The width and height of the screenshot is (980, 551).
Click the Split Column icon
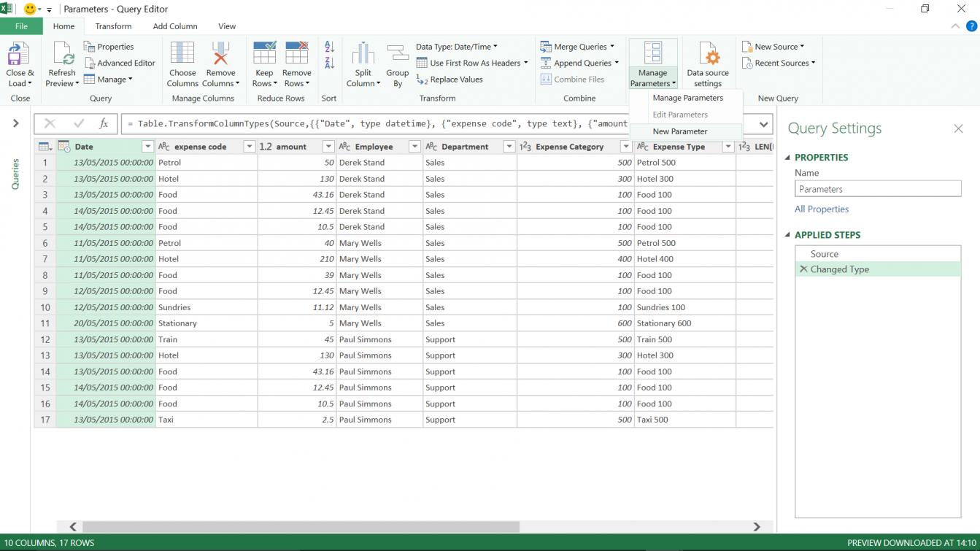click(x=363, y=54)
